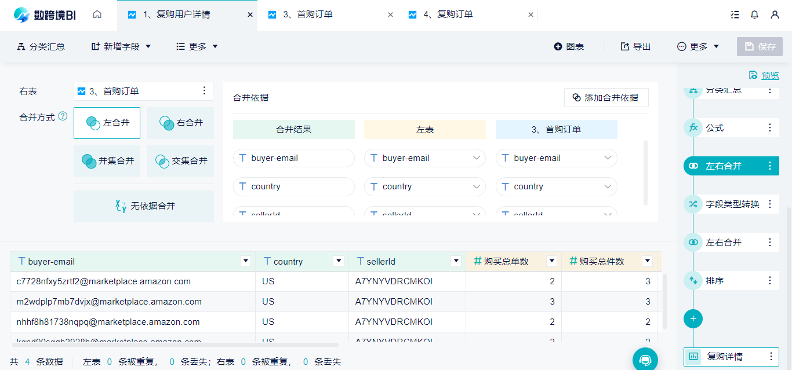Open country column filter arrow
Screen dimensions: 792x370
(x=338, y=261)
